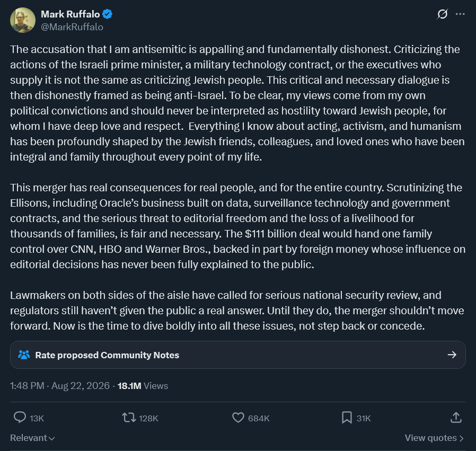Like the post with heart icon
This screenshot has width=476, height=451.
pyautogui.click(x=238, y=418)
